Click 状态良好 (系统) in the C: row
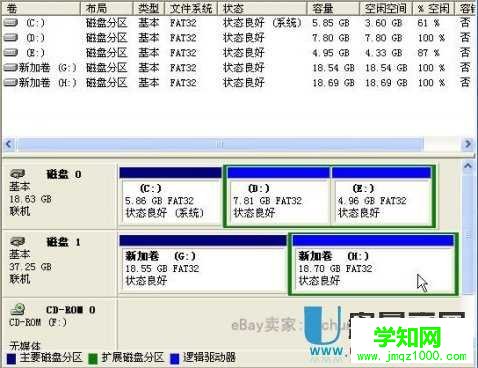The image size is (478, 368). [262, 23]
